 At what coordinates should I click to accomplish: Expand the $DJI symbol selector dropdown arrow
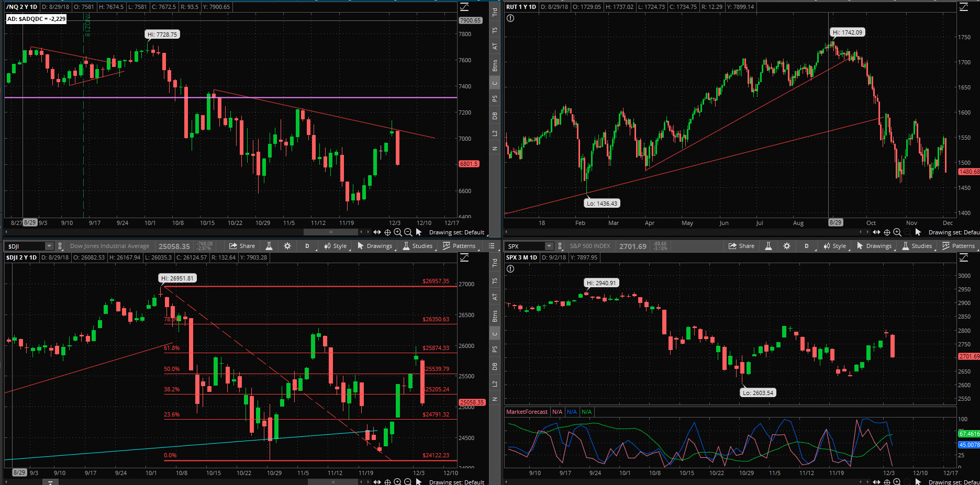tap(49, 246)
